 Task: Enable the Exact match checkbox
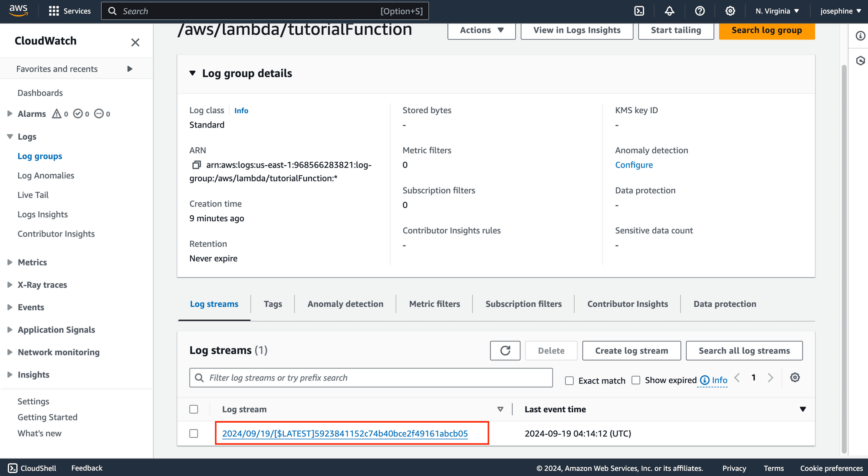(569, 381)
